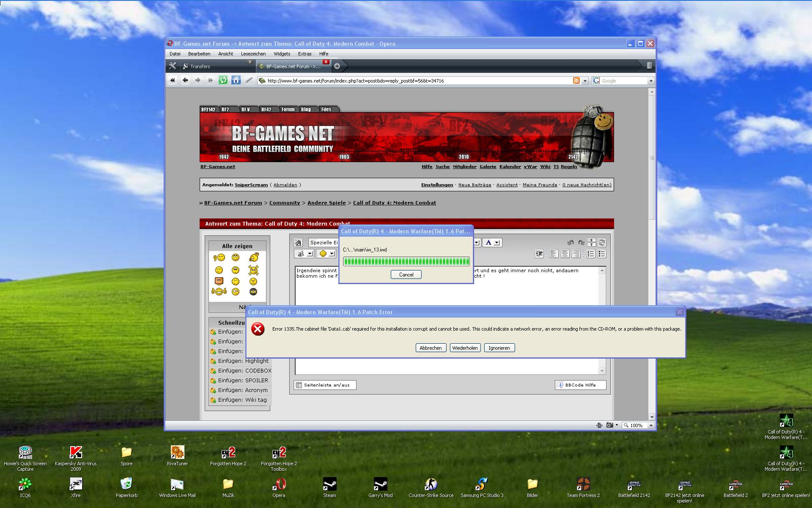812x508 pixels.
Task: Click Abbrechen in patch error dialog
Action: click(x=431, y=348)
